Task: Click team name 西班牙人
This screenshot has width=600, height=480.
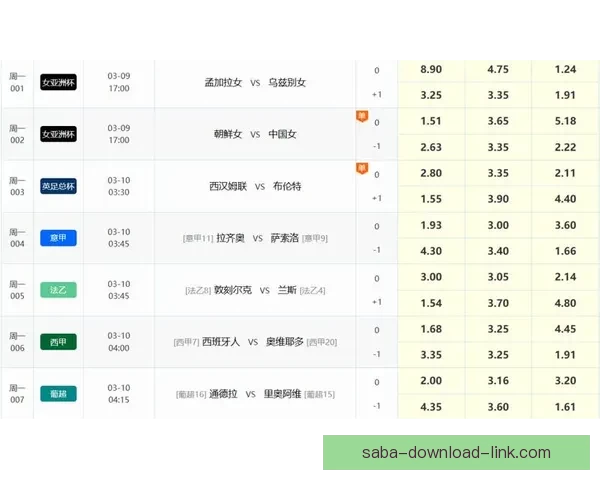Action: coord(221,342)
